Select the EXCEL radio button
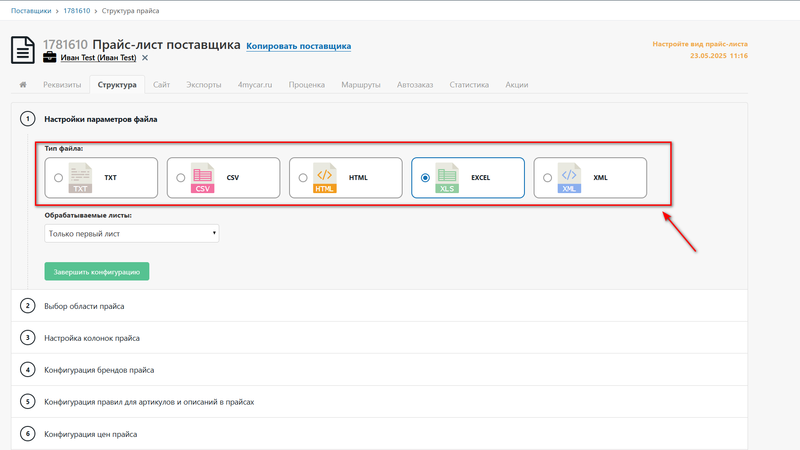Screen dimensions: 800x450 tap(425, 178)
